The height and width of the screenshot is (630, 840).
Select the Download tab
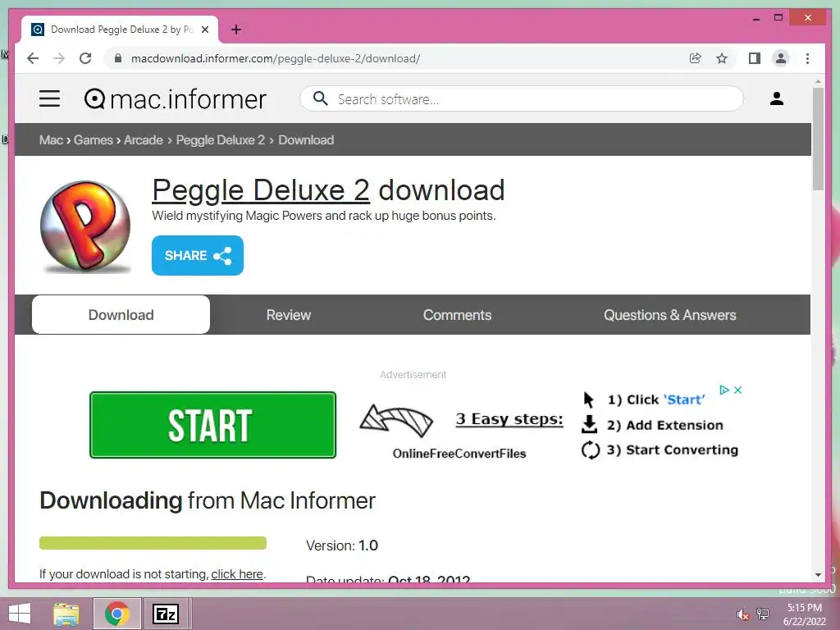click(x=121, y=315)
